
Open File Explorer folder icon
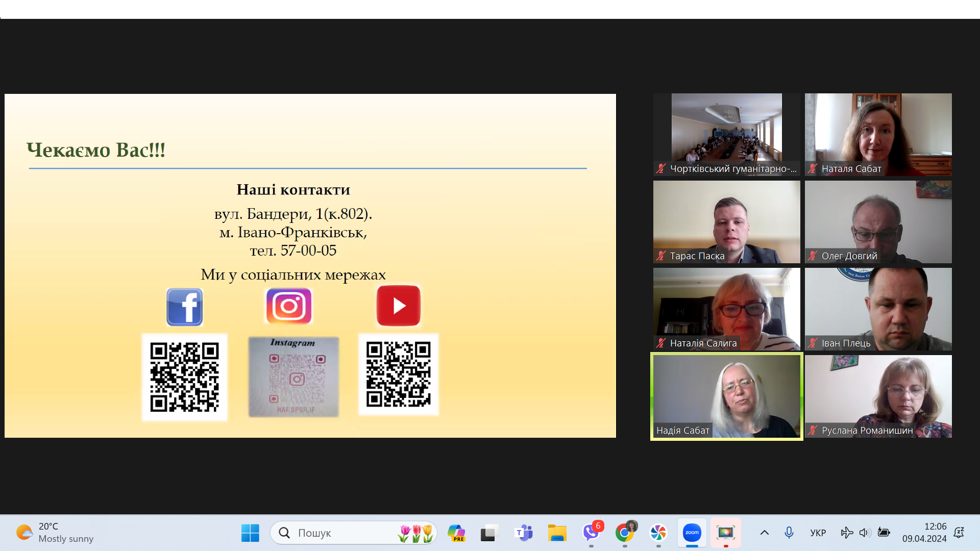(557, 533)
